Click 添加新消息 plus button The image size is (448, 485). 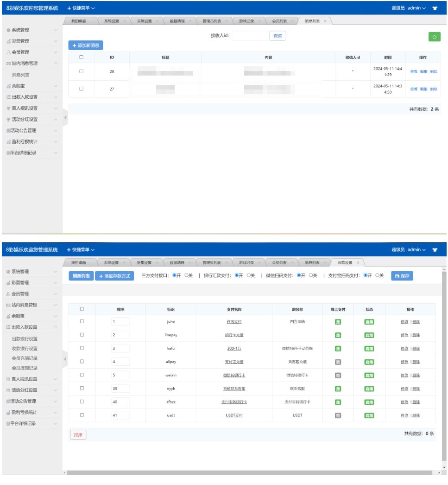pos(86,45)
